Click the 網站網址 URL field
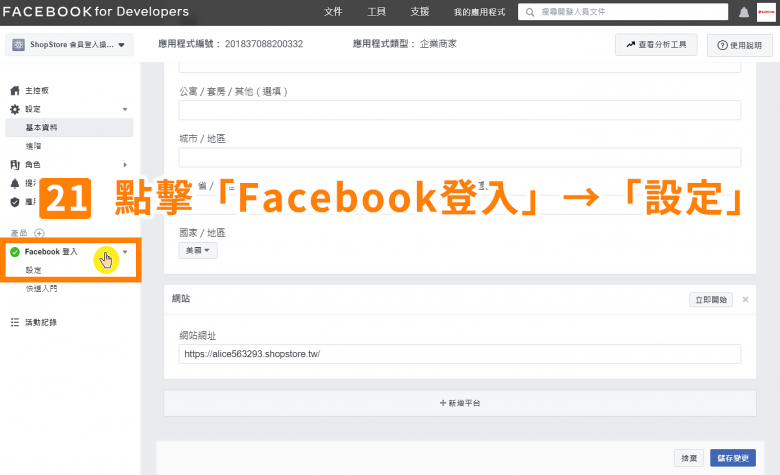780x475 pixels. click(x=460, y=354)
